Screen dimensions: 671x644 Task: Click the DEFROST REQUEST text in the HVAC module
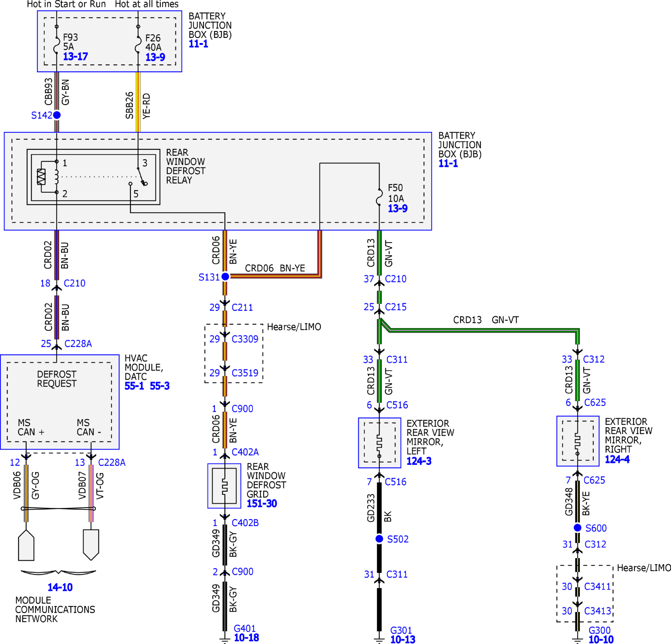pos(57,379)
